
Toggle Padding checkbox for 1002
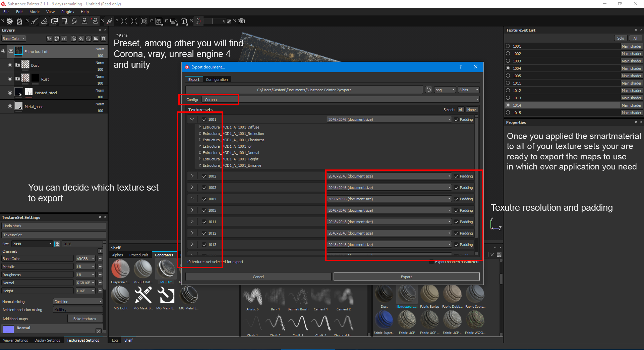click(x=456, y=176)
